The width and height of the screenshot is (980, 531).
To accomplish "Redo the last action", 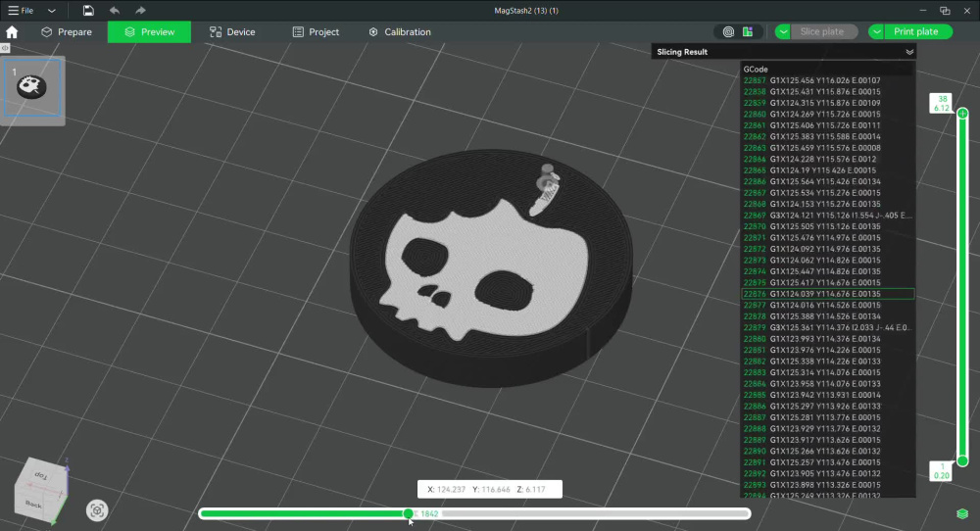I will (140, 11).
